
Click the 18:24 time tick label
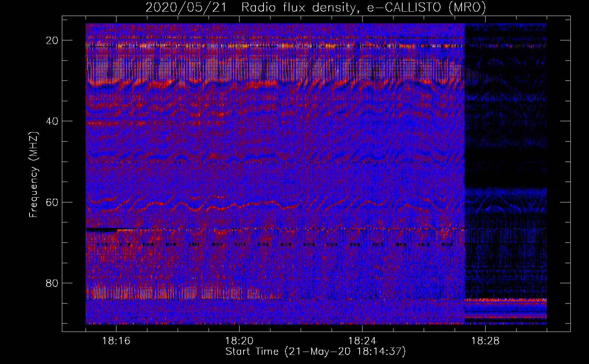[x=362, y=341]
